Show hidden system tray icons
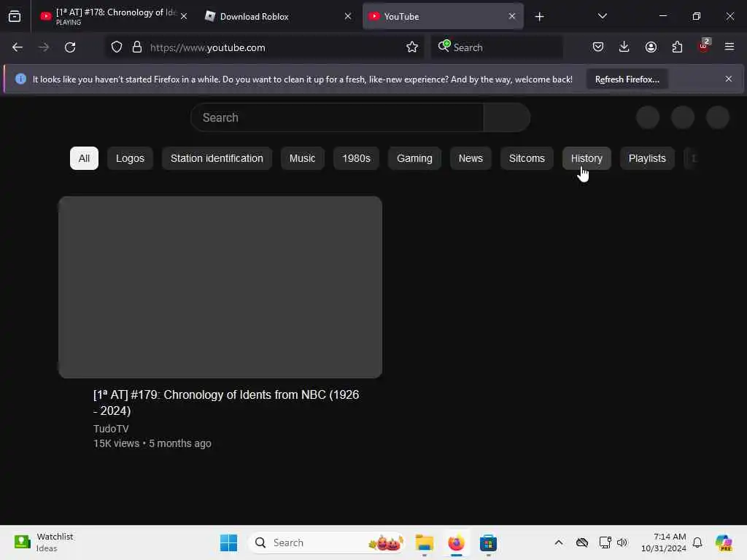Screen dimensions: 747x560 point(558,542)
